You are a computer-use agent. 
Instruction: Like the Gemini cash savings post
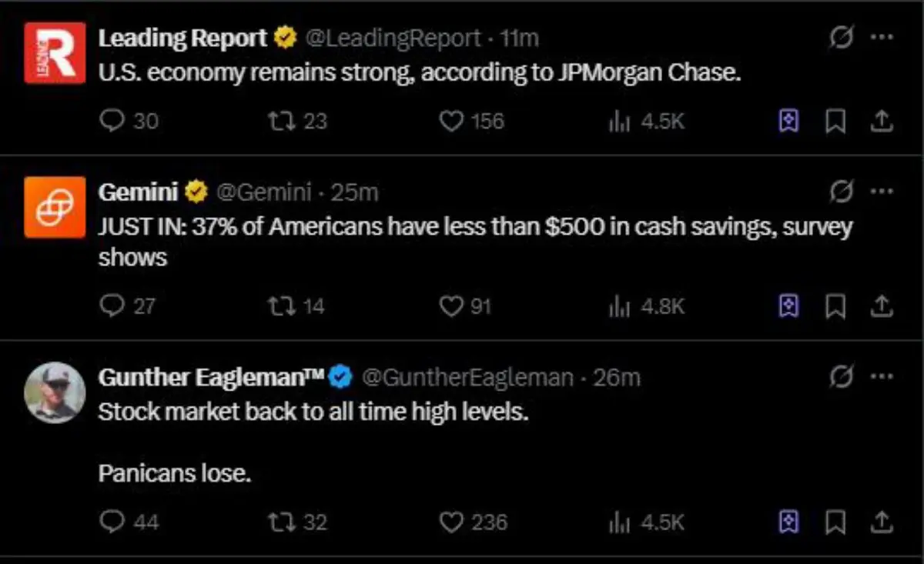point(450,306)
